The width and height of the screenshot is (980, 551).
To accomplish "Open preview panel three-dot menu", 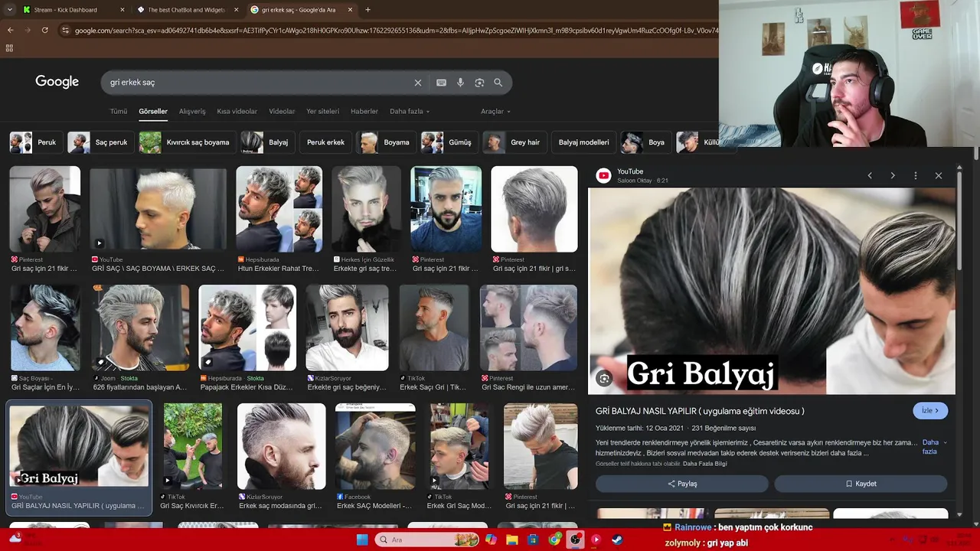I will 916,176.
